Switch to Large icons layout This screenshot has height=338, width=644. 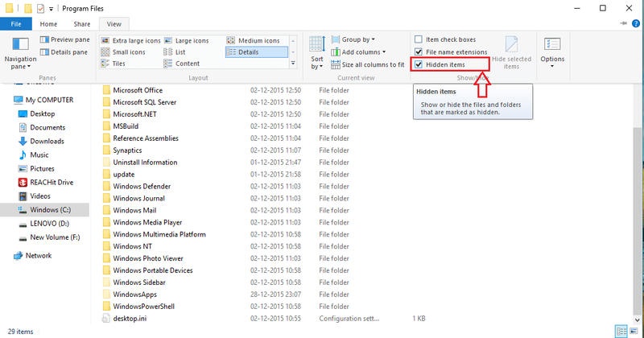(x=187, y=41)
